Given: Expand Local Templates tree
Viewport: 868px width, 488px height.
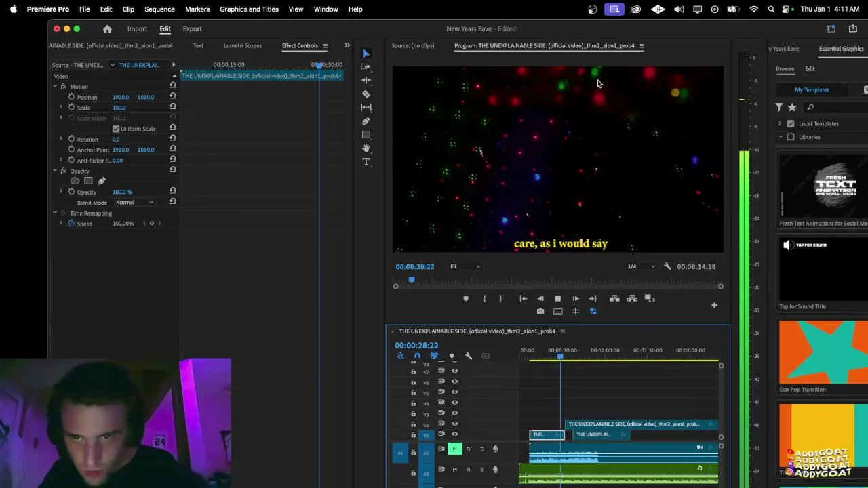Looking at the screenshot, I should tap(780, 123).
